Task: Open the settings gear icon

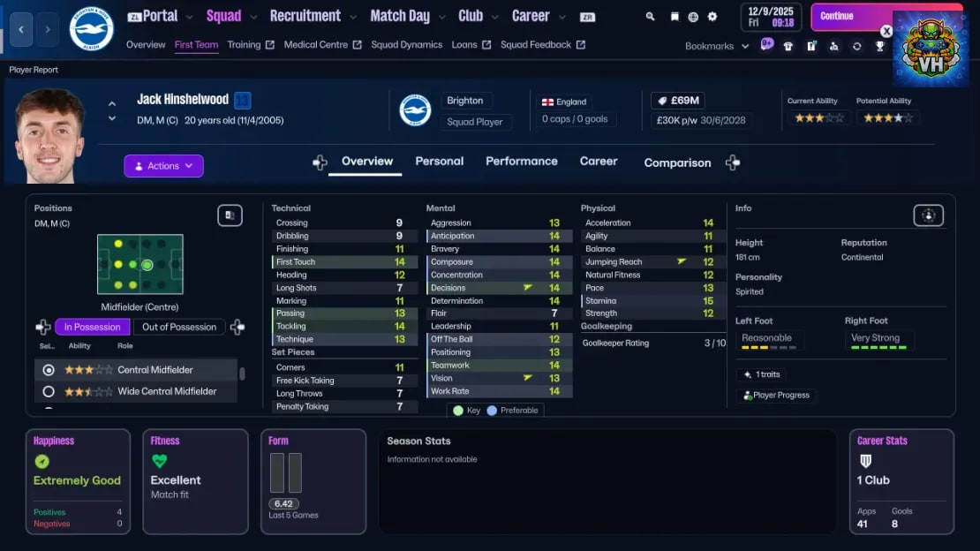Action: tap(712, 17)
